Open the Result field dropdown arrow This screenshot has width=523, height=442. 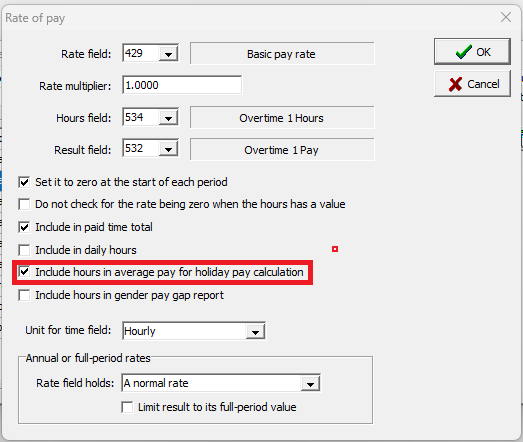click(x=168, y=149)
